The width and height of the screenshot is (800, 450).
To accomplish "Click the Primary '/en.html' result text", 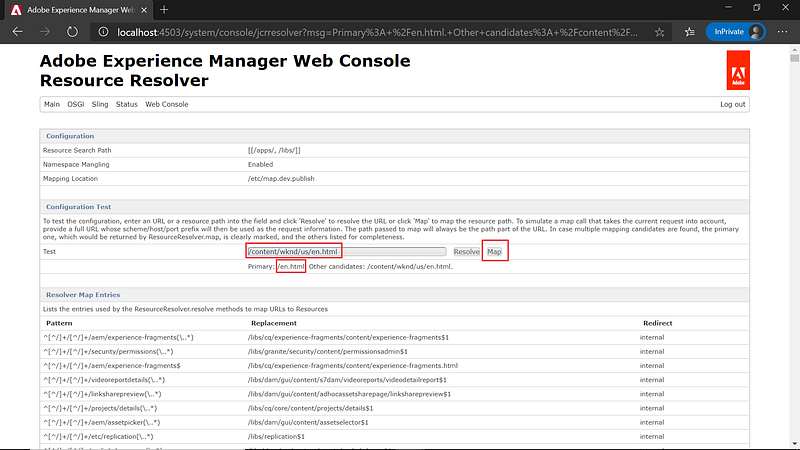I will pos(291,266).
